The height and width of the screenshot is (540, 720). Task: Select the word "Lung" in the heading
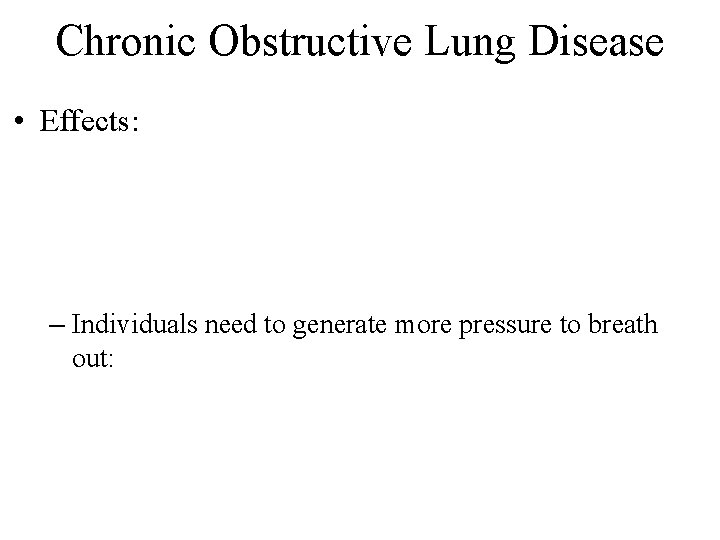(x=470, y=44)
